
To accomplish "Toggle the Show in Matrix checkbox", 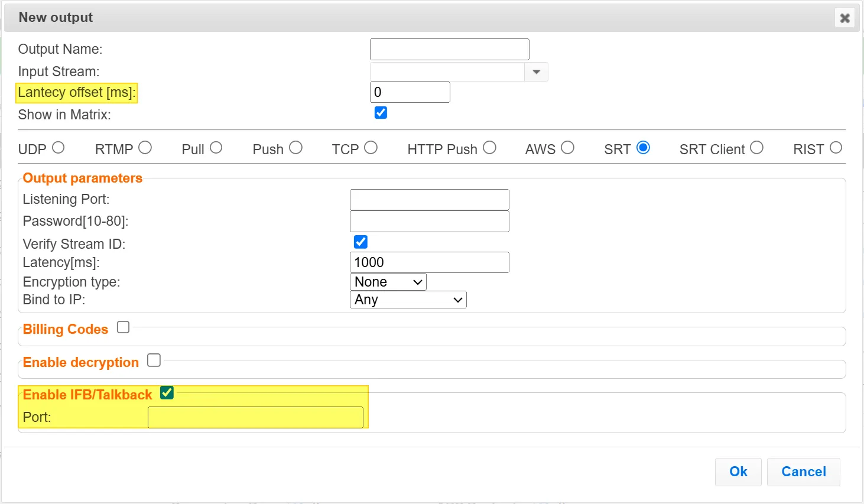I will point(381,113).
